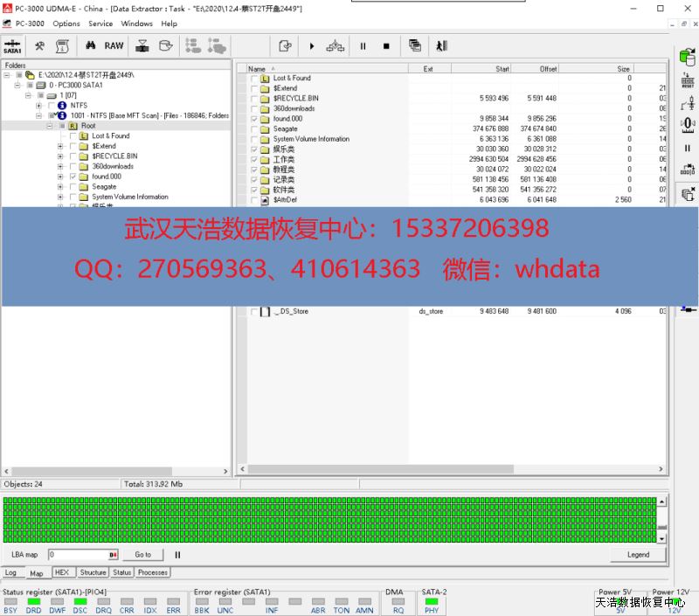This screenshot has height=616, width=699.
Task: Click the cascading windows toolbar icon
Action: (414, 45)
